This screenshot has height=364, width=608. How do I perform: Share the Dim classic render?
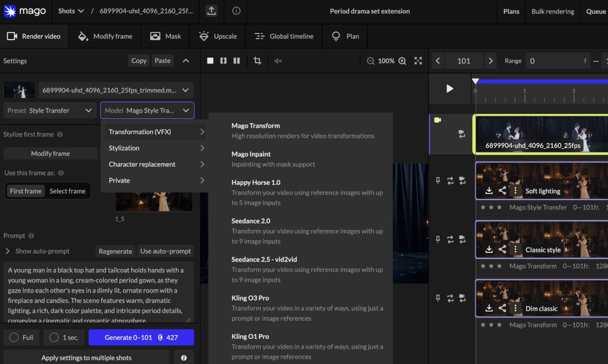(502, 308)
